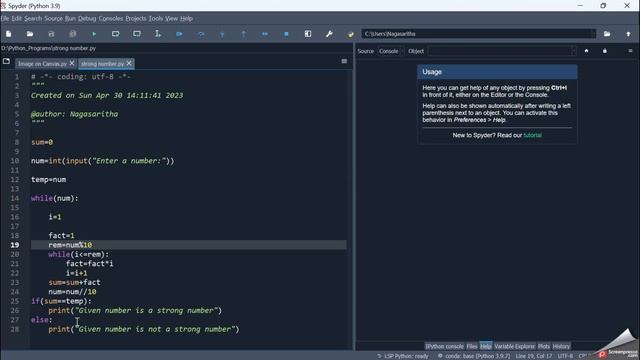
Task: Open the Search menu
Action: point(33,18)
